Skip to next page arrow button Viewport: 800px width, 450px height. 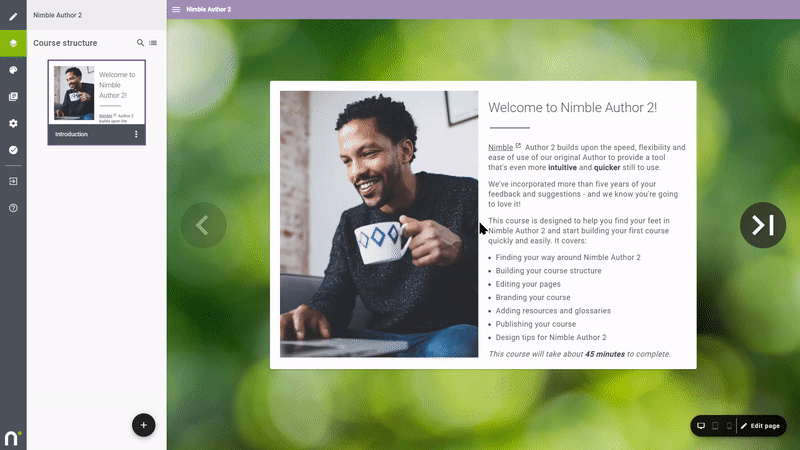point(763,225)
